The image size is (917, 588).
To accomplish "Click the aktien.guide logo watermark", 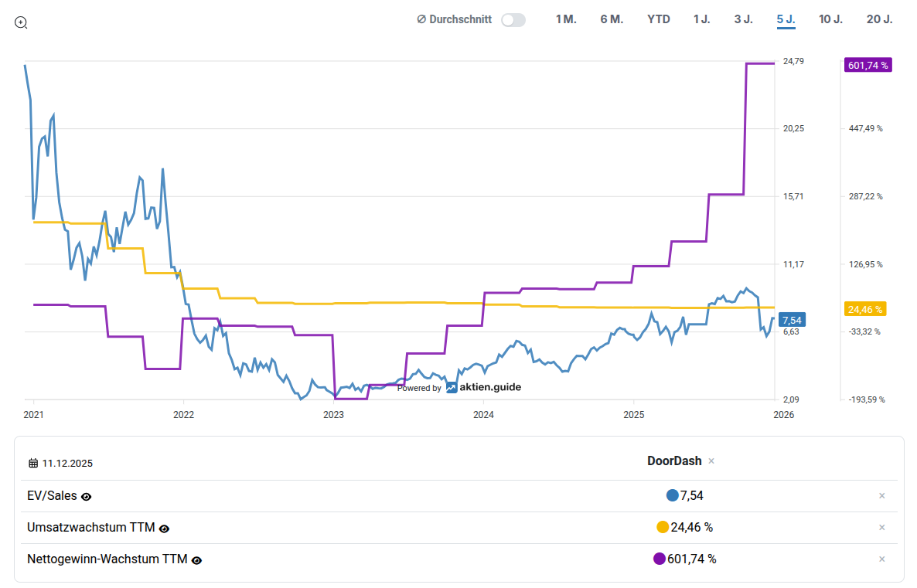I will tap(483, 387).
